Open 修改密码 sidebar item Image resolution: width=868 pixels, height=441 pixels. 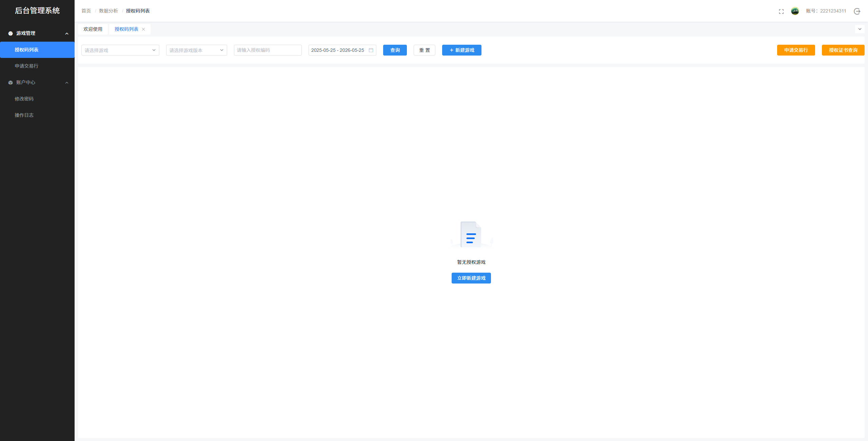[37, 99]
